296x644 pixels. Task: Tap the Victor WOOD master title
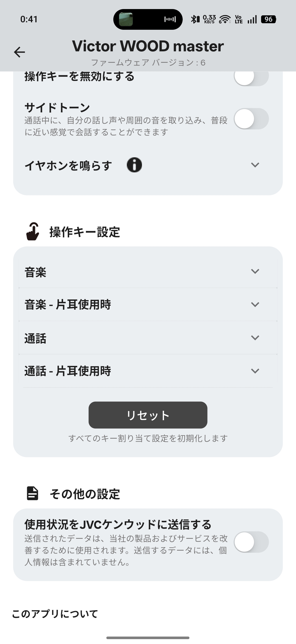(x=148, y=46)
